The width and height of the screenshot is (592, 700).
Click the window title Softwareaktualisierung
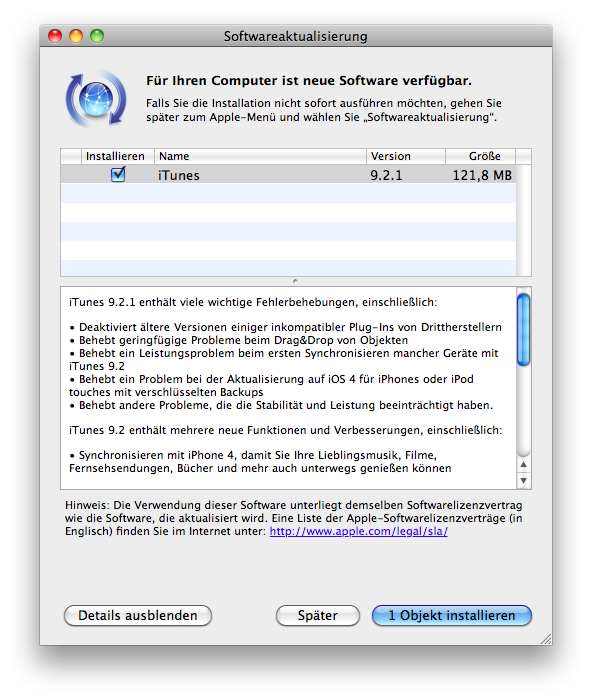point(296,36)
